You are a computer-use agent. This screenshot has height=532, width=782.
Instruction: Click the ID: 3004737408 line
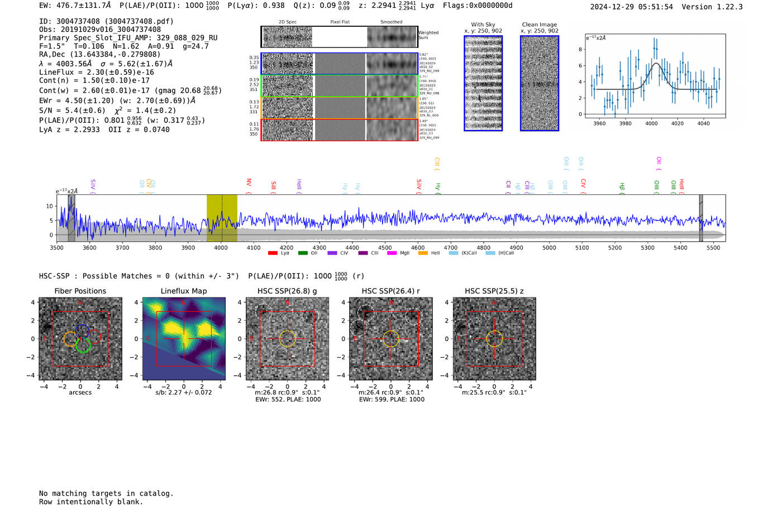(106, 21)
